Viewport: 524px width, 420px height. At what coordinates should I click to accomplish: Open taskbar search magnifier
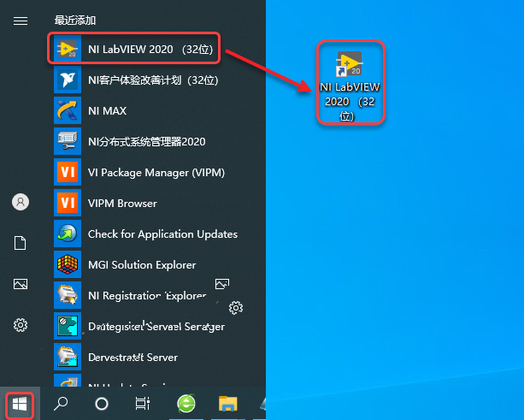pos(61,404)
